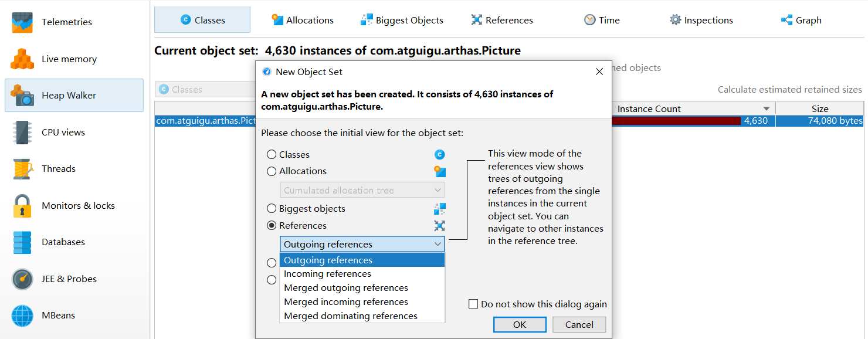Choose 'Merged incoming references' from list
This screenshot has width=868, height=339.
click(x=346, y=302)
